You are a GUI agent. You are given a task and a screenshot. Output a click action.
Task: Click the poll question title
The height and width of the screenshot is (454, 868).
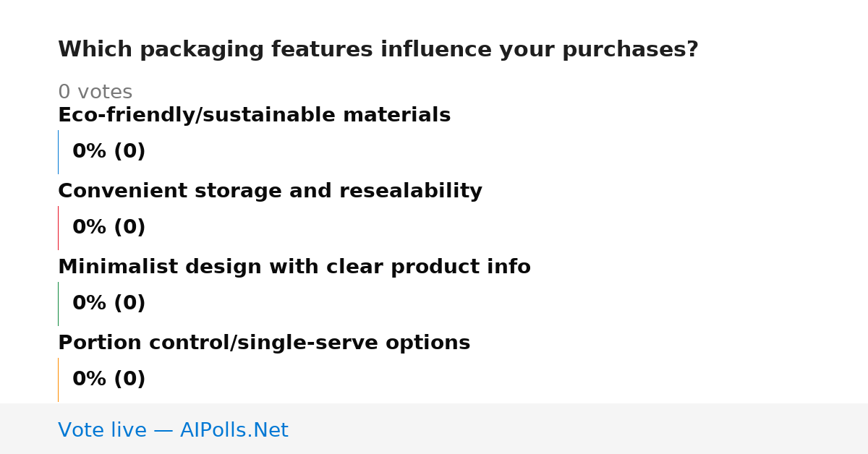tap(378, 50)
